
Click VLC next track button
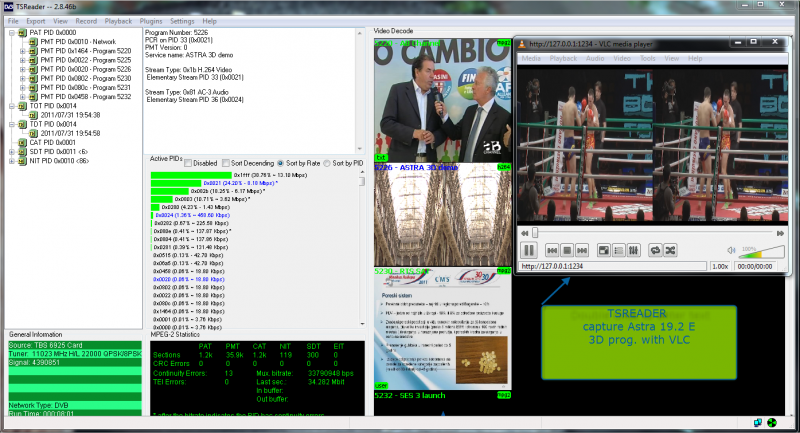[x=582, y=250]
